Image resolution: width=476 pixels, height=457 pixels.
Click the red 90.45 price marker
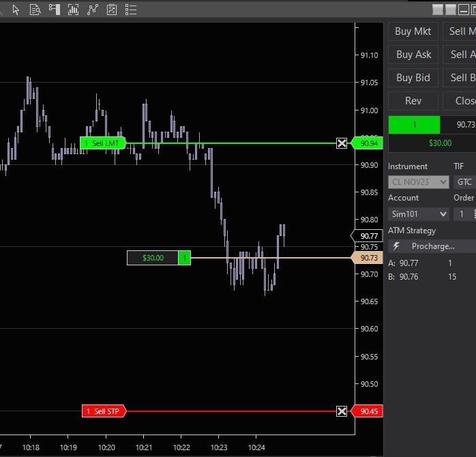pyautogui.click(x=367, y=411)
